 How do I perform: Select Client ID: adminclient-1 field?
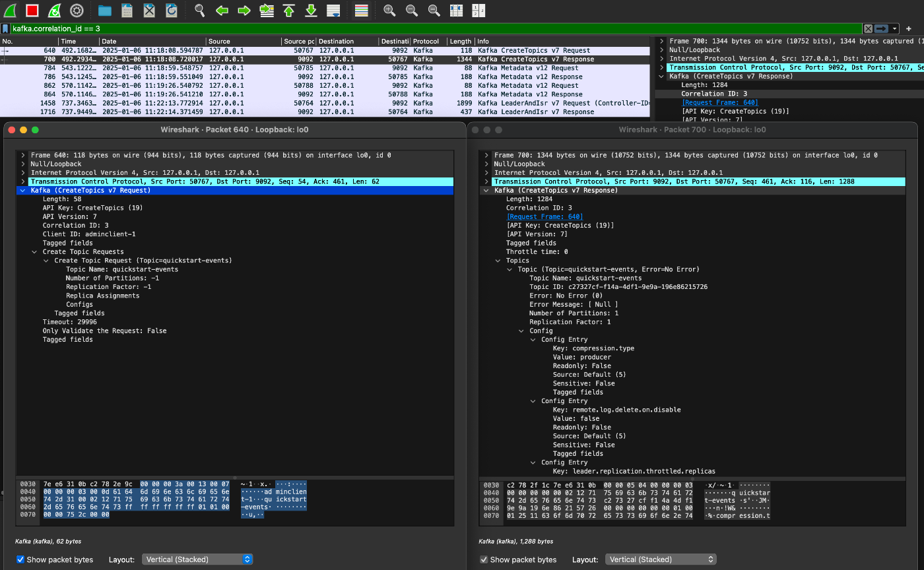coord(89,234)
